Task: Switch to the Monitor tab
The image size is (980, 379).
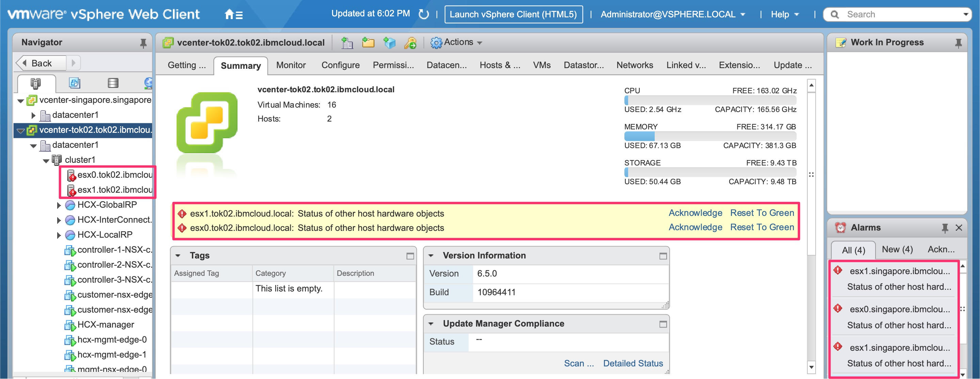Action: coord(291,65)
